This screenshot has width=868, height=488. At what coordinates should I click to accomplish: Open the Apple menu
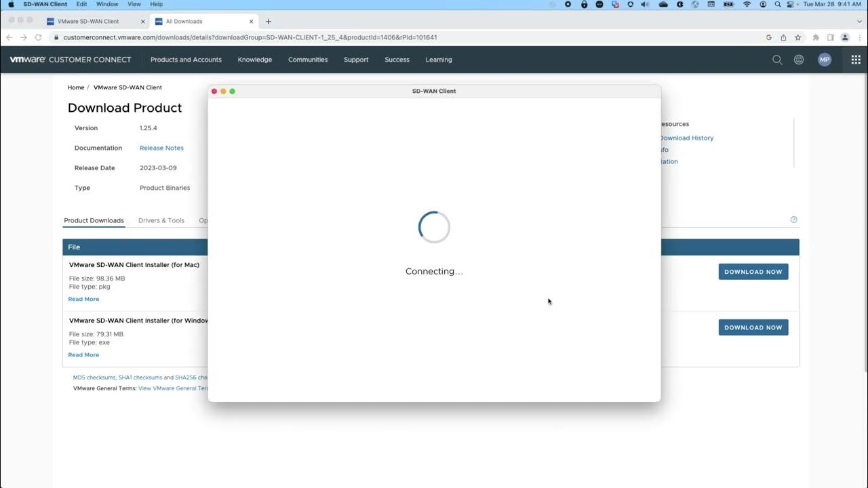[10, 4]
